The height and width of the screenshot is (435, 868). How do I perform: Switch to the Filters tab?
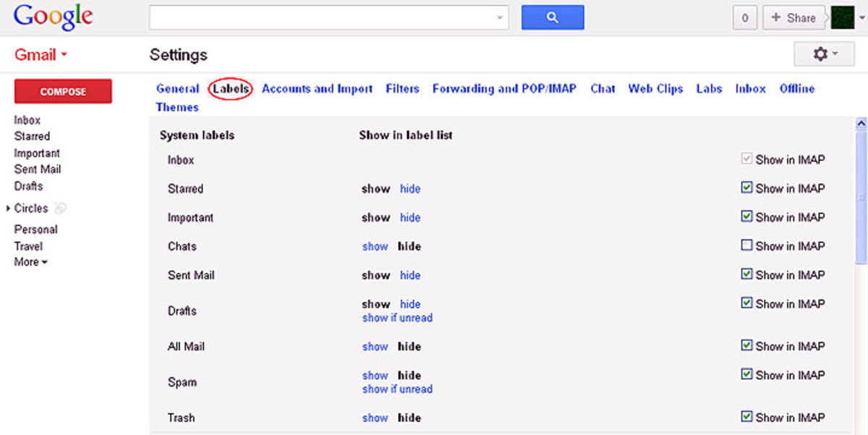click(402, 88)
